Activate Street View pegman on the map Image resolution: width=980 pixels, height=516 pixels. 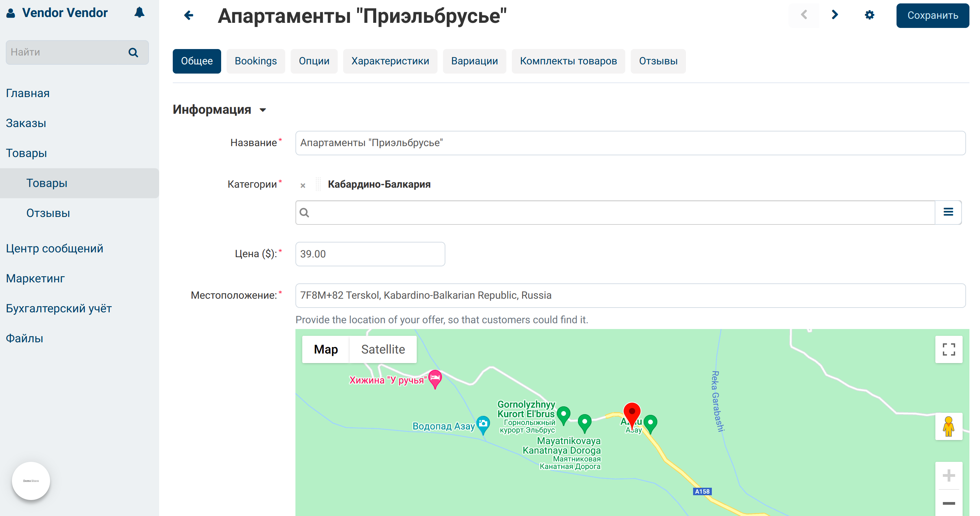coord(949,427)
